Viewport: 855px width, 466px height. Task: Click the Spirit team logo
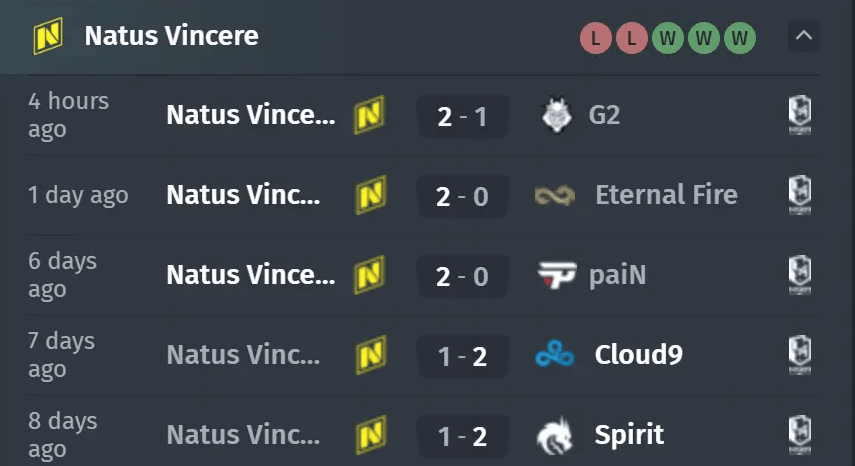pyautogui.click(x=556, y=434)
